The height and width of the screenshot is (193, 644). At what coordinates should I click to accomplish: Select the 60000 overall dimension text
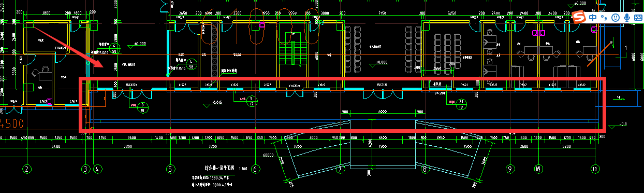[268, 155]
